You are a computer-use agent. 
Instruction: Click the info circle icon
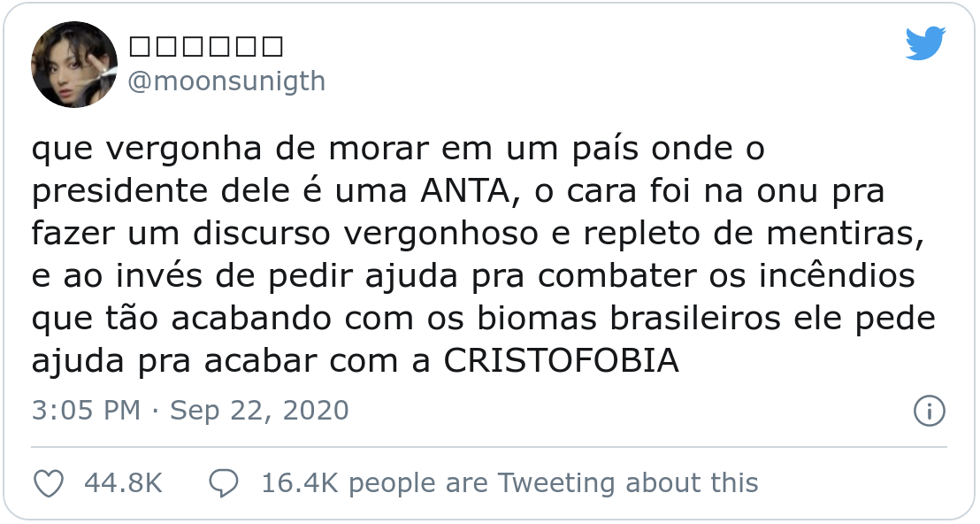coord(930,411)
